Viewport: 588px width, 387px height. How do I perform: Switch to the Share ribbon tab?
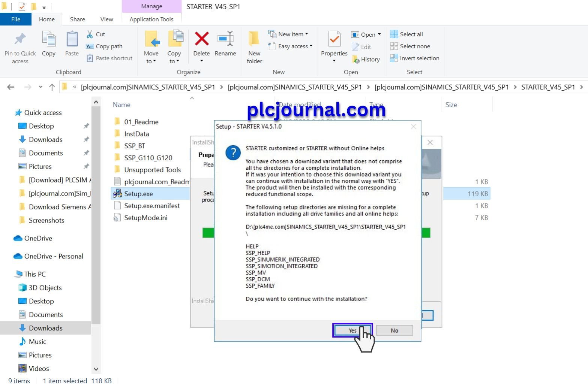[x=77, y=19]
